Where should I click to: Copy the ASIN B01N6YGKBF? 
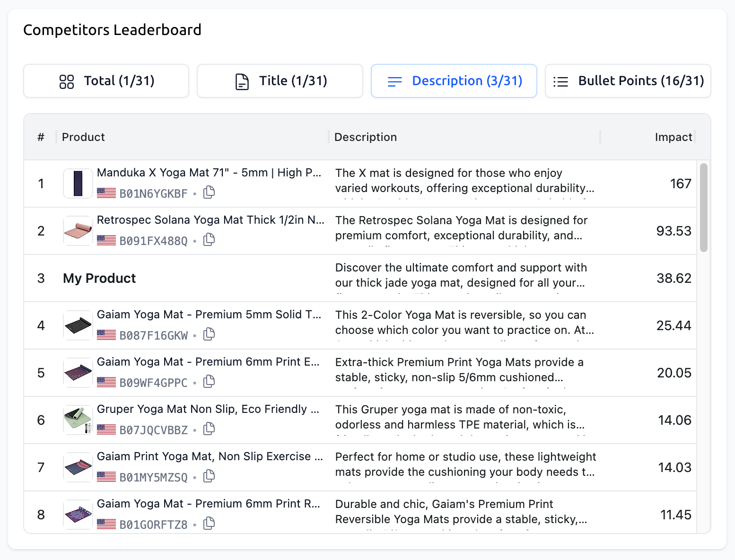pos(209,192)
